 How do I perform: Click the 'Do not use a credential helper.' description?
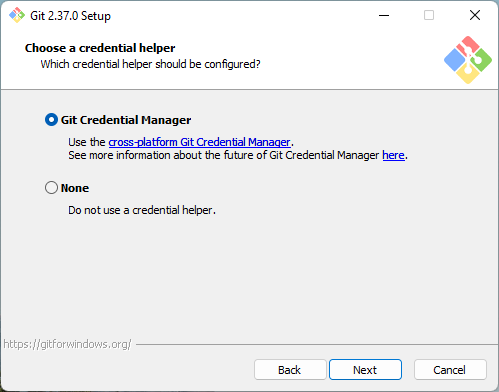click(x=142, y=210)
